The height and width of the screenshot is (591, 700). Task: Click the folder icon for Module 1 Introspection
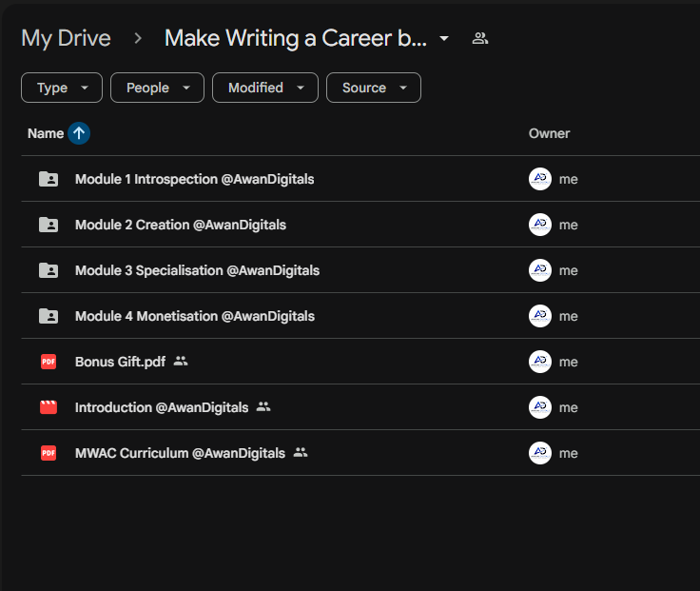coord(49,179)
